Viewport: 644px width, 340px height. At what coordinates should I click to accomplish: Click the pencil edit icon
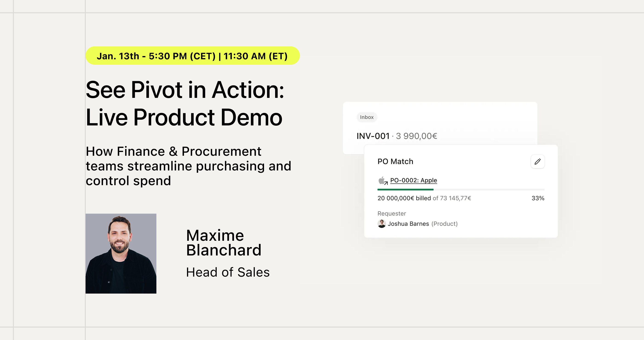point(538,161)
